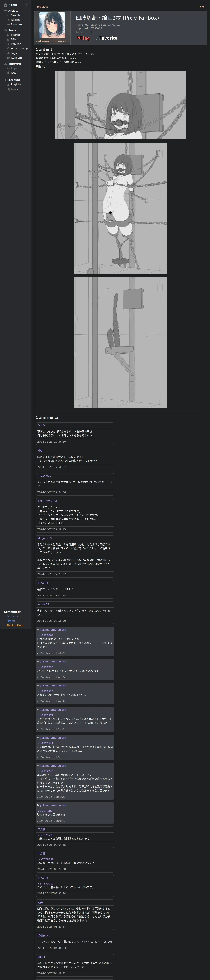210x980 pixels.
Task: Select comment timestamp 2024-06-26T01:41:26
Action: (x=51, y=653)
